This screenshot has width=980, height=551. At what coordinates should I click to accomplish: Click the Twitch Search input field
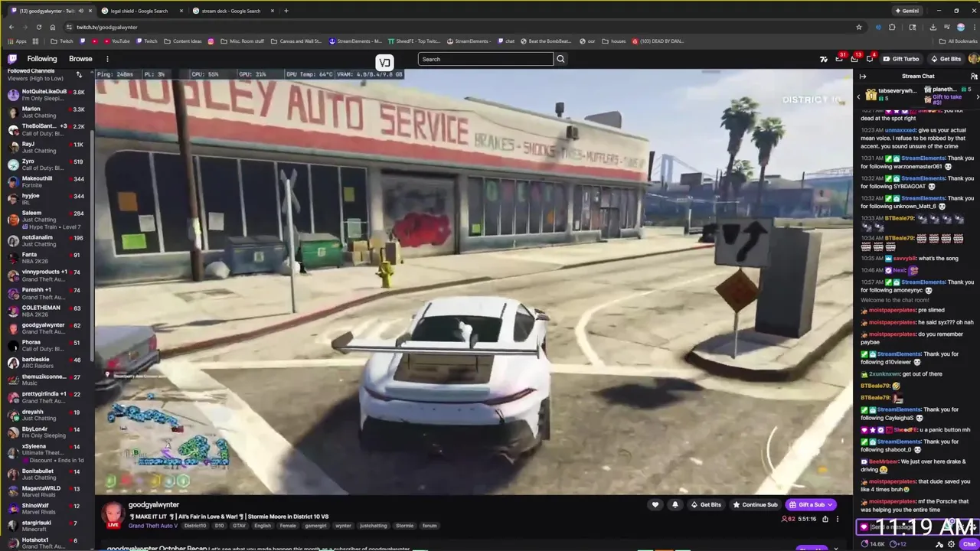point(485,59)
